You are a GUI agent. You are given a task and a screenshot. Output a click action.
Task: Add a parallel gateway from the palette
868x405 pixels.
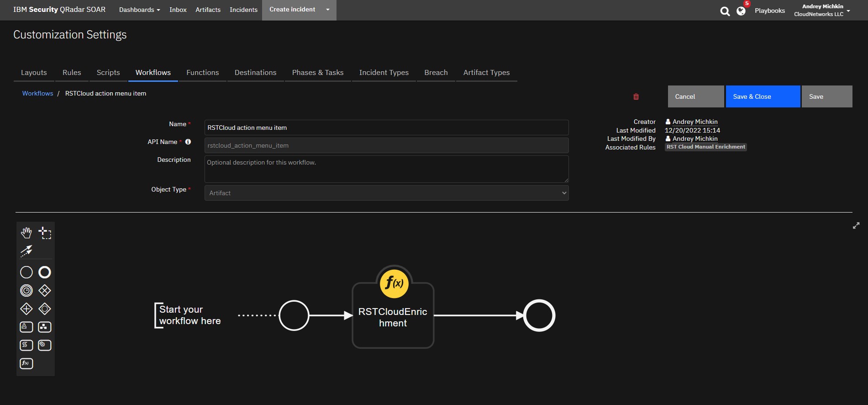pyautogui.click(x=26, y=309)
